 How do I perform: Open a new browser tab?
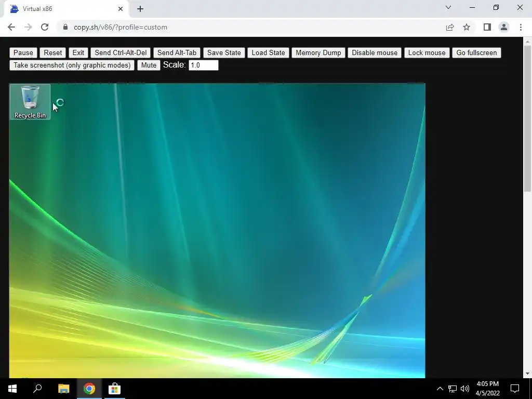140,9
